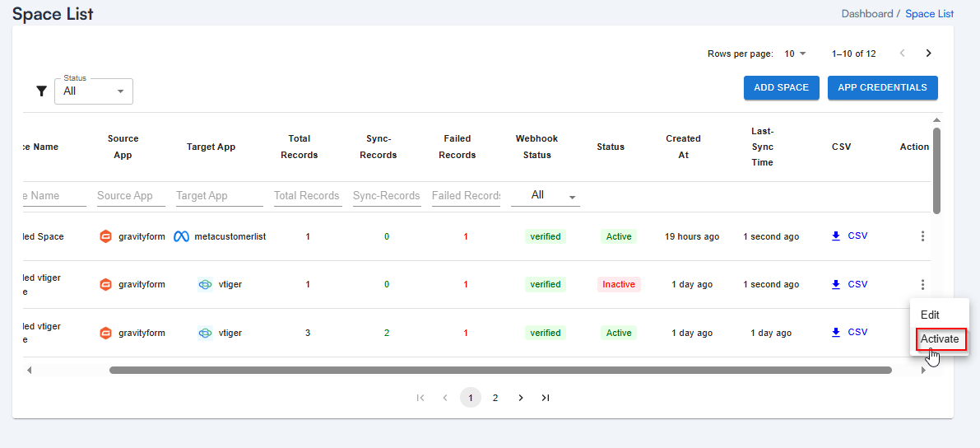
Task: Click the horizontal table scrollbar
Action: coord(500,371)
